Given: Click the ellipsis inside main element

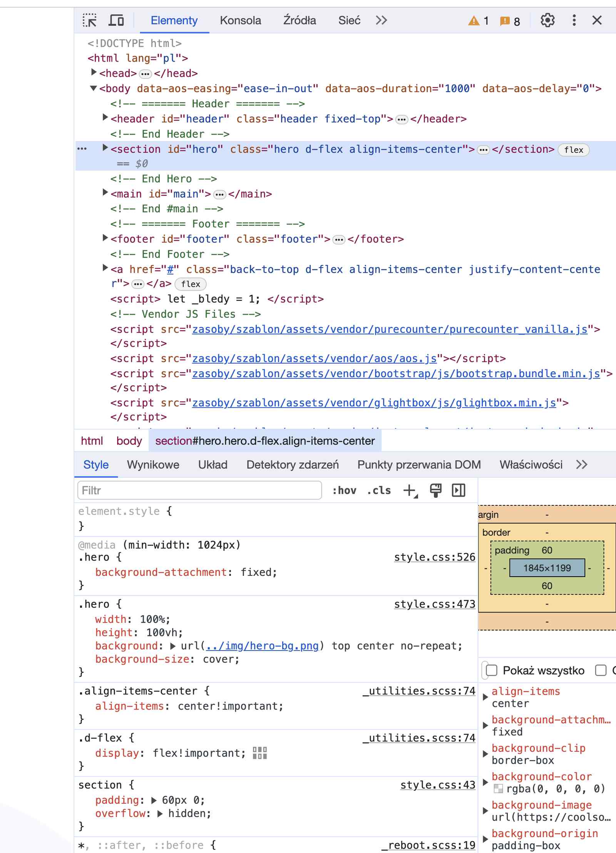Looking at the screenshot, I should coord(219,195).
